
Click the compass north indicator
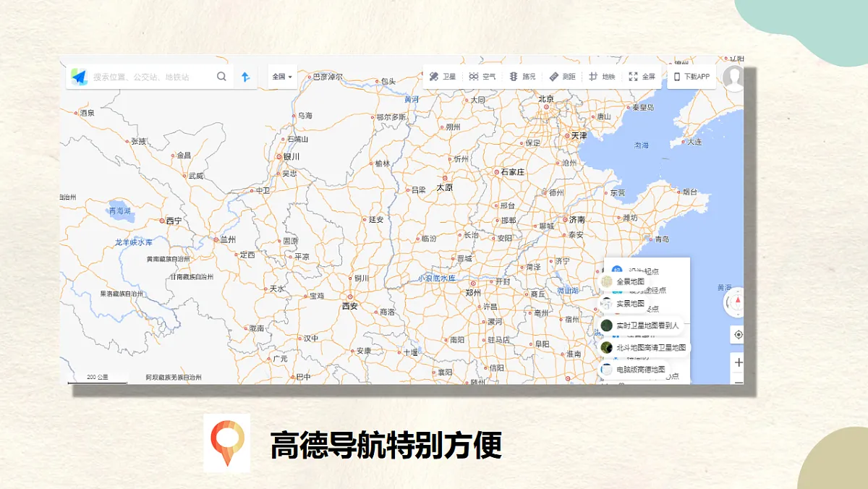click(x=737, y=302)
